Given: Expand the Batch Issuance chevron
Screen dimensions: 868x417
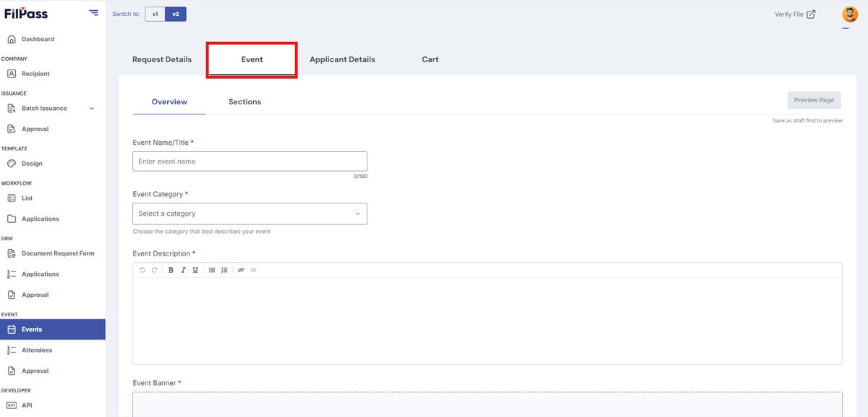Looking at the screenshot, I should (x=91, y=109).
